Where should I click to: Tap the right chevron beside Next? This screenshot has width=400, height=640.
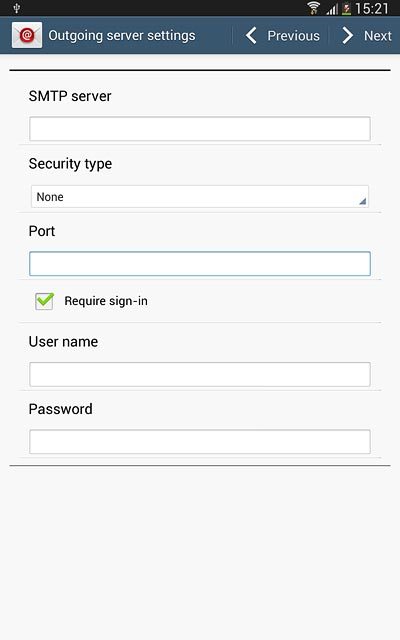coord(347,36)
